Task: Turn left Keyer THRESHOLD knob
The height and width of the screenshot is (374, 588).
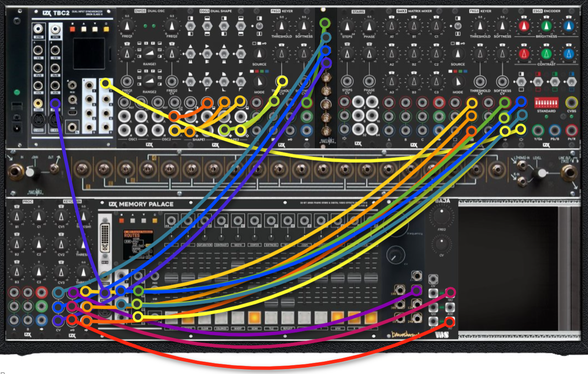Action: coord(281,26)
